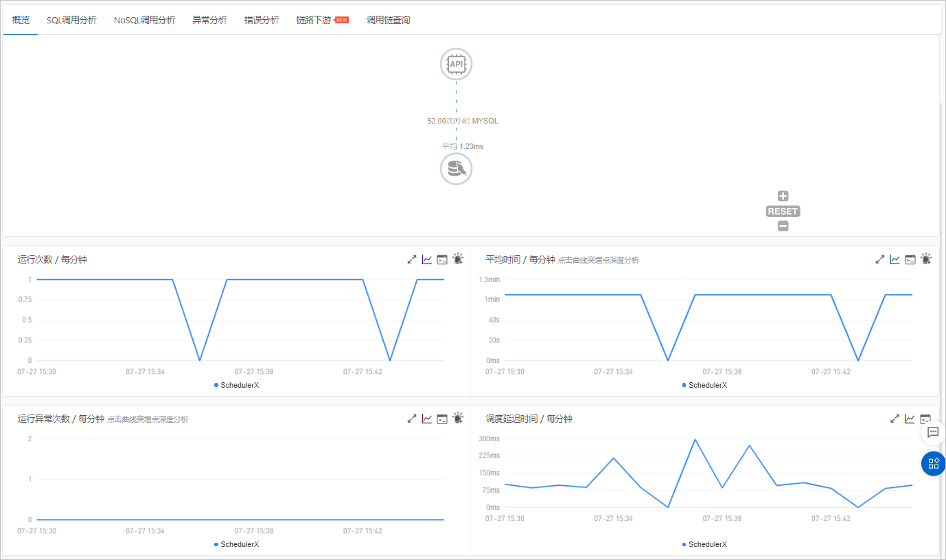The width and height of the screenshot is (946, 560).
Task: Open the blue apps grid floating button
Action: coord(933,463)
